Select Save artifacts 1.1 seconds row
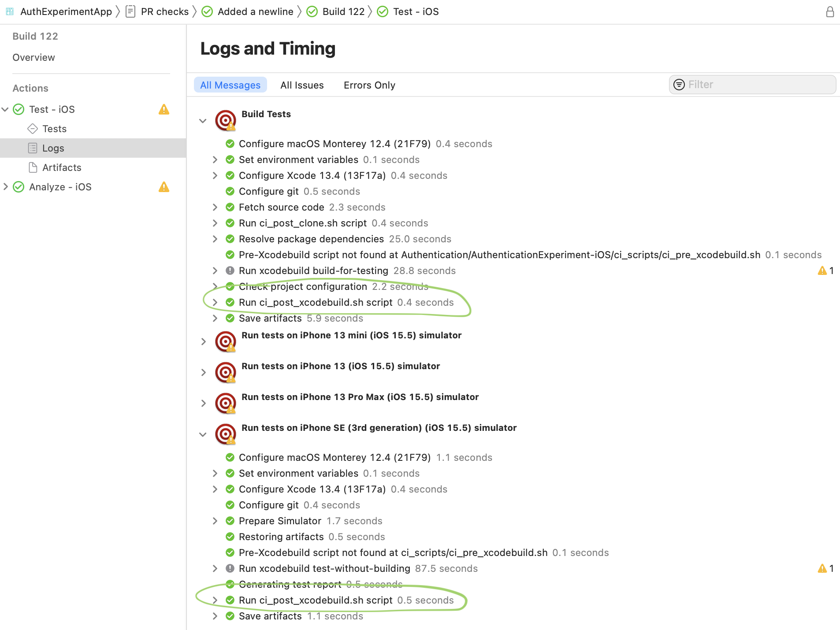The image size is (840, 630). [301, 616]
